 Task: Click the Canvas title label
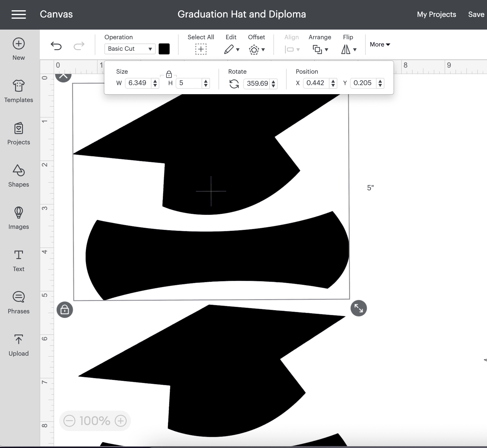(56, 14)
